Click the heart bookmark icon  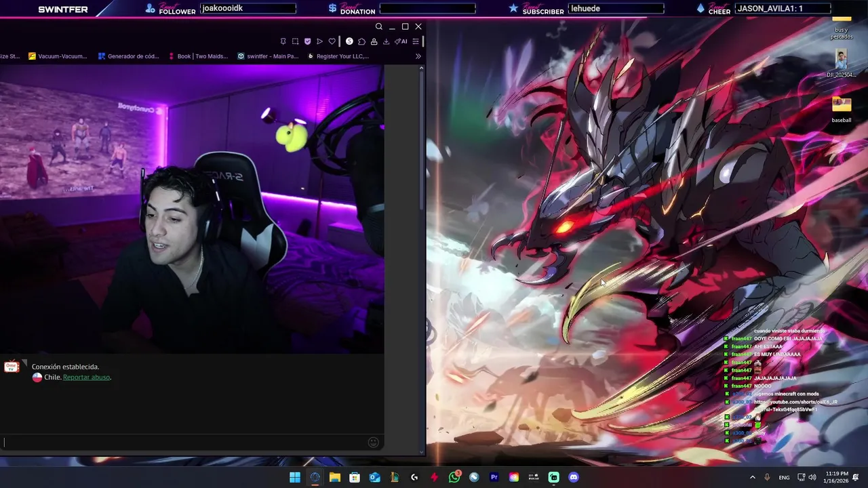pyautogui.click(x=332, y=41)
